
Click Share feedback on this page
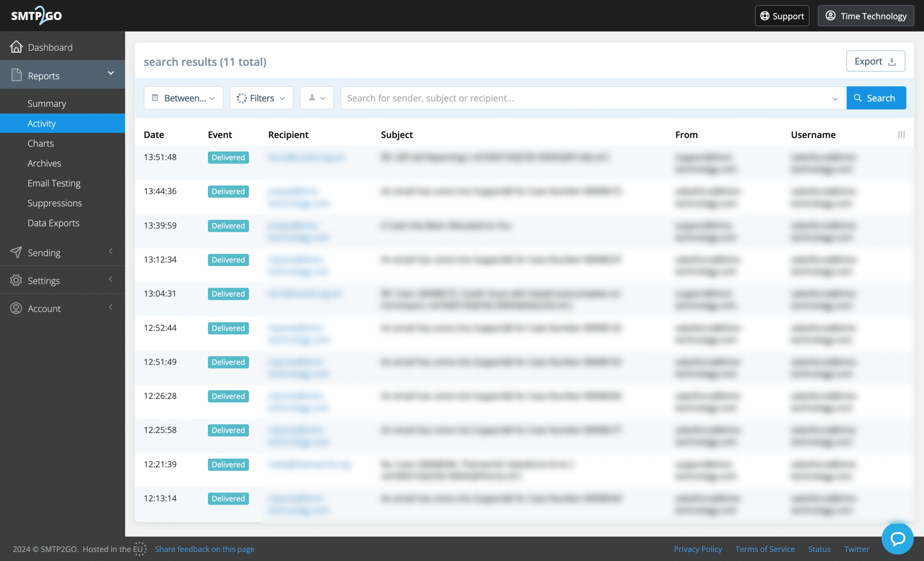(x=204, y=549)
